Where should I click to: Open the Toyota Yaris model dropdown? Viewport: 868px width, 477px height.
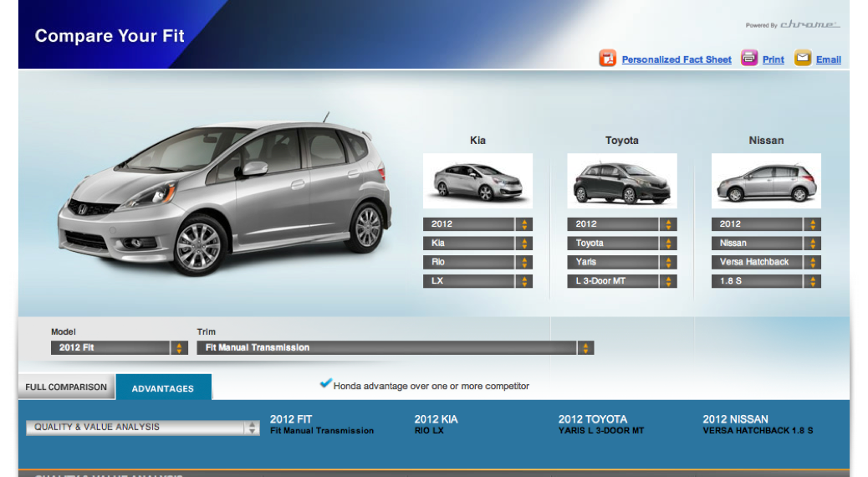coord(621,262)
